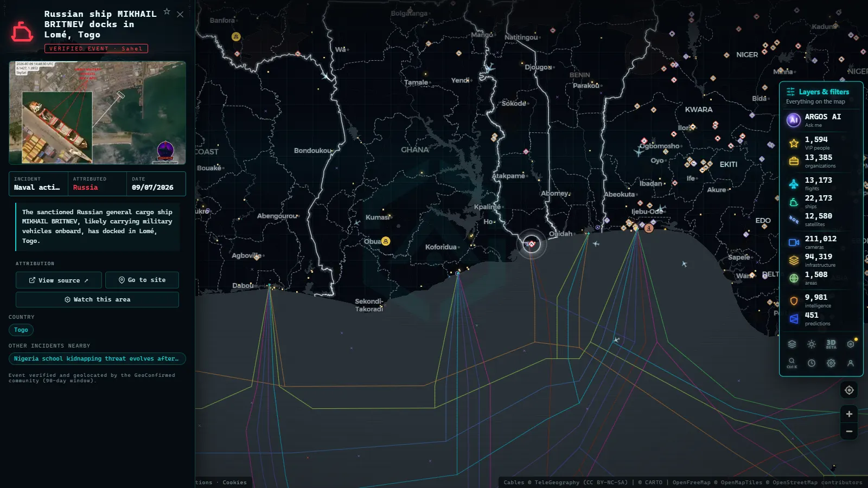This screenshot has width=868, height=488.
Task: Enable the 3D BETA view
Action: click(831, 344)
